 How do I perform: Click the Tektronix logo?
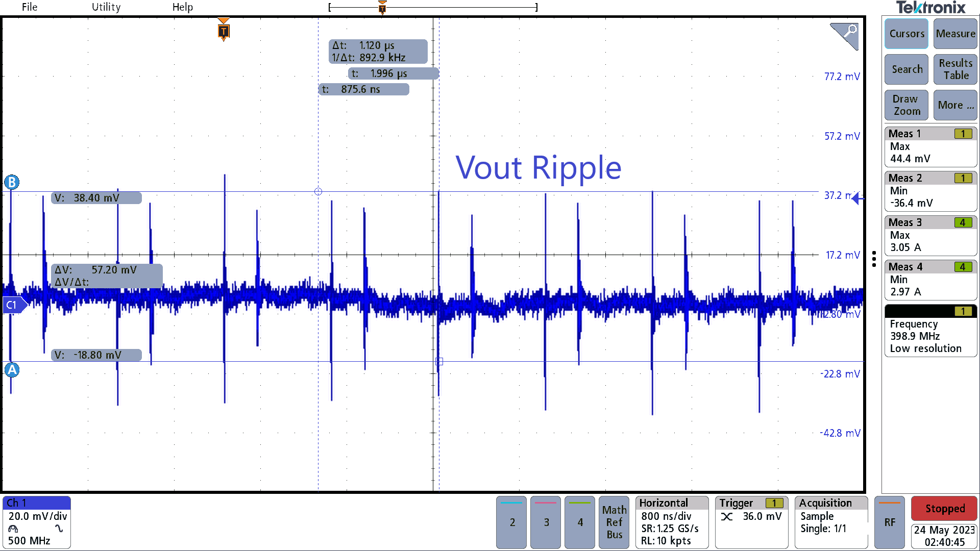[931, 8]
